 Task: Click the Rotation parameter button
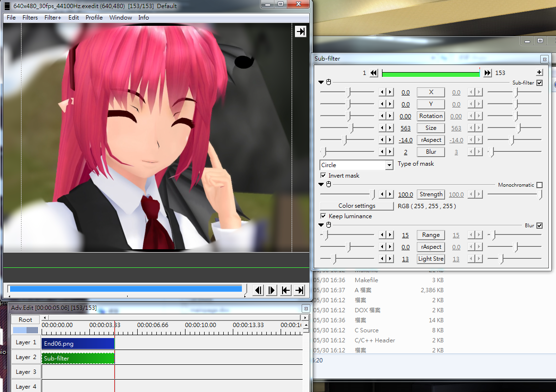point(431,116)
